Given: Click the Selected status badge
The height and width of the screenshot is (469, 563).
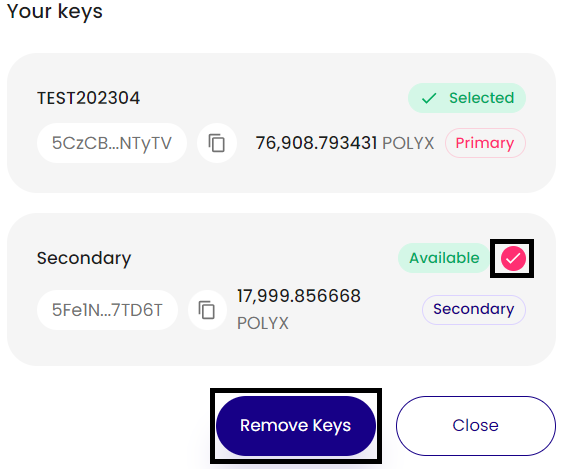Looking at the screenshot, I should pyautogui.click(x=467, y=98).
